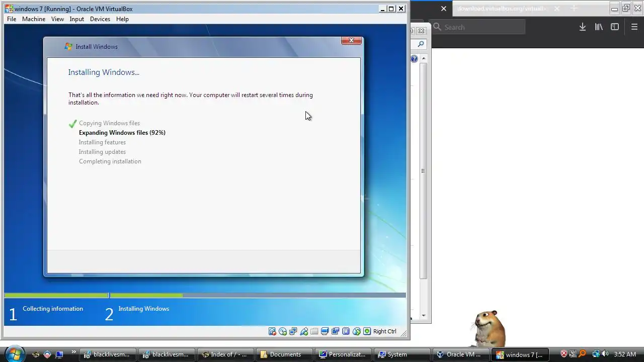Click the network adapter indicator icon
The height and width of the screenshot is (362, 644).
coord(293,331)
